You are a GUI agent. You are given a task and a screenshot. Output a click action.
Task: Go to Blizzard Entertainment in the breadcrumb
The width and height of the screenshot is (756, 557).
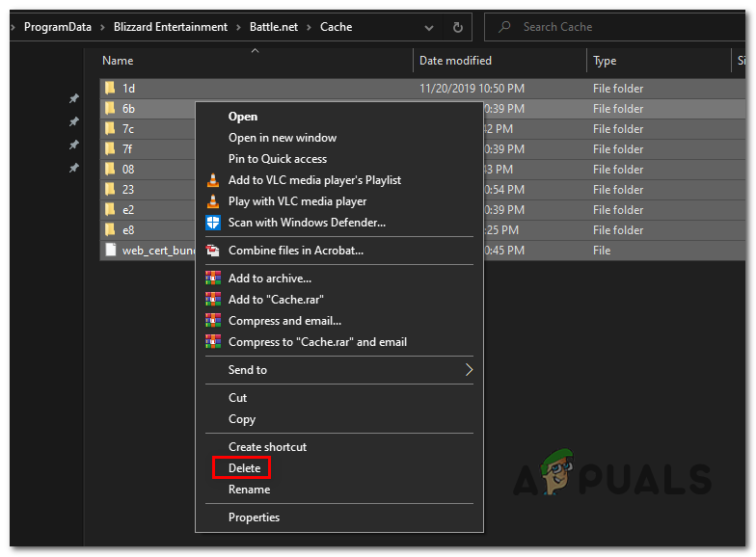[x=170, y=27]
